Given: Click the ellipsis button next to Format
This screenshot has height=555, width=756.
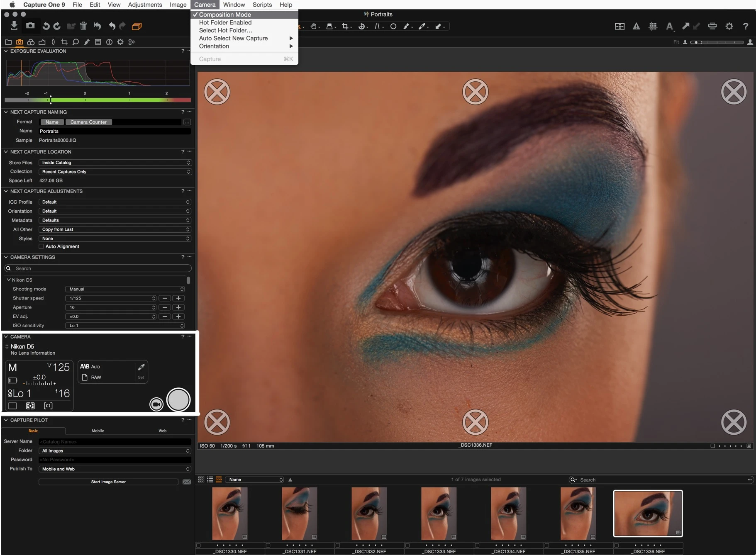Looking at the screenshot, I should [x=187, y=122].
